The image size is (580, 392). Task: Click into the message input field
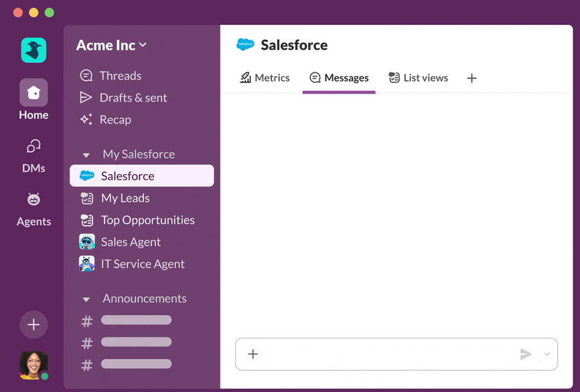(x=387, y=354)
